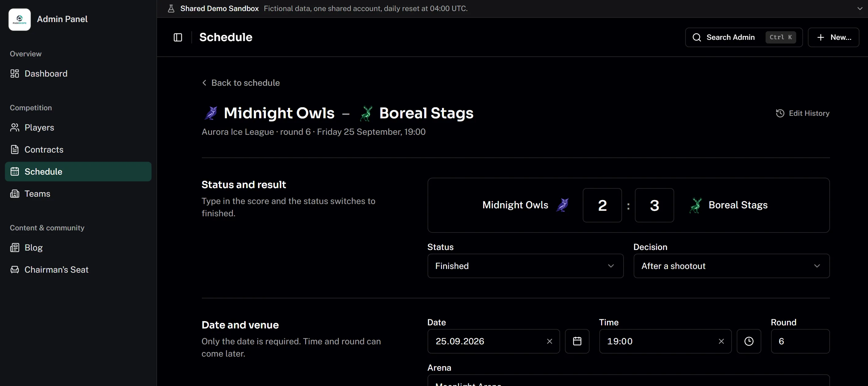Open the Blog section
This screenshot has width=868, height=386.
(78, 248)
